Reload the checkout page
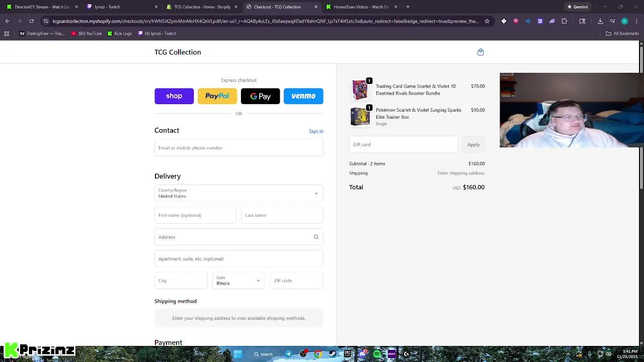The width and height of the screenshot is (644, 362). [31, 21]
